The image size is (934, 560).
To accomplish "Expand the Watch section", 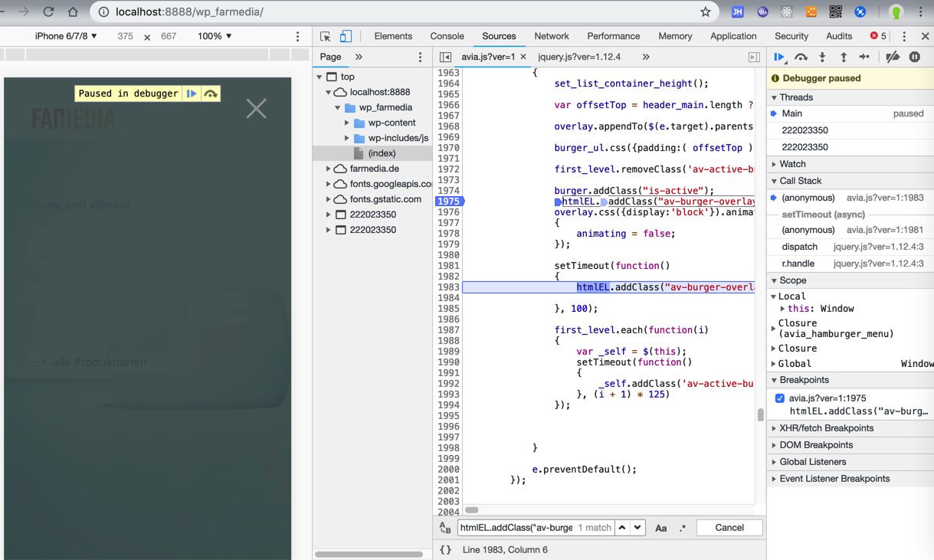I will pos(792,164).
